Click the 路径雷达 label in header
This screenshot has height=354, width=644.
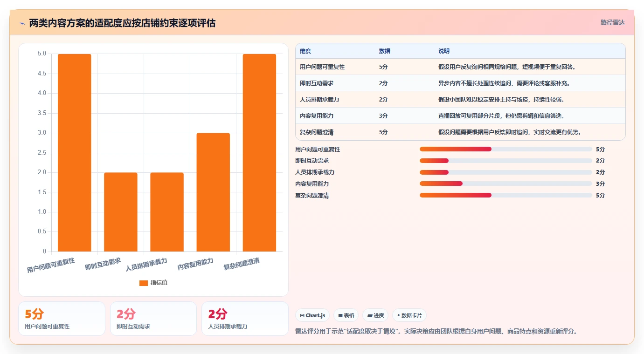point(612,22)
